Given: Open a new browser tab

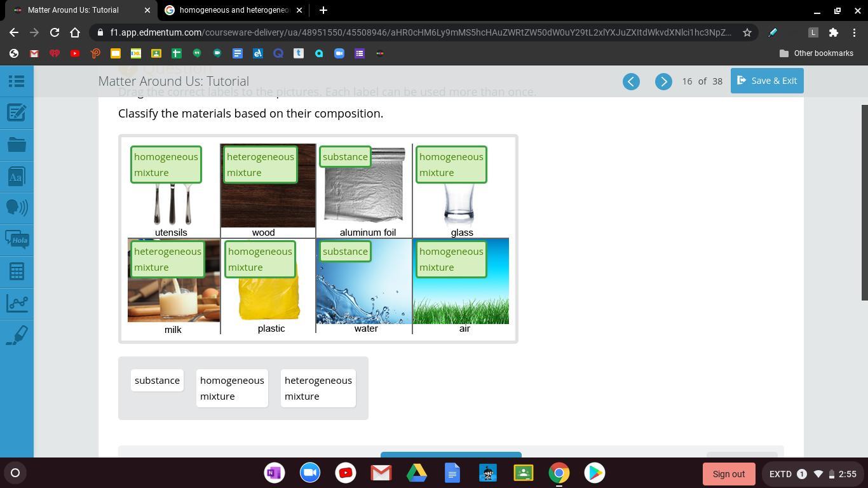Looking at the screenshot, I should point(323,10).
